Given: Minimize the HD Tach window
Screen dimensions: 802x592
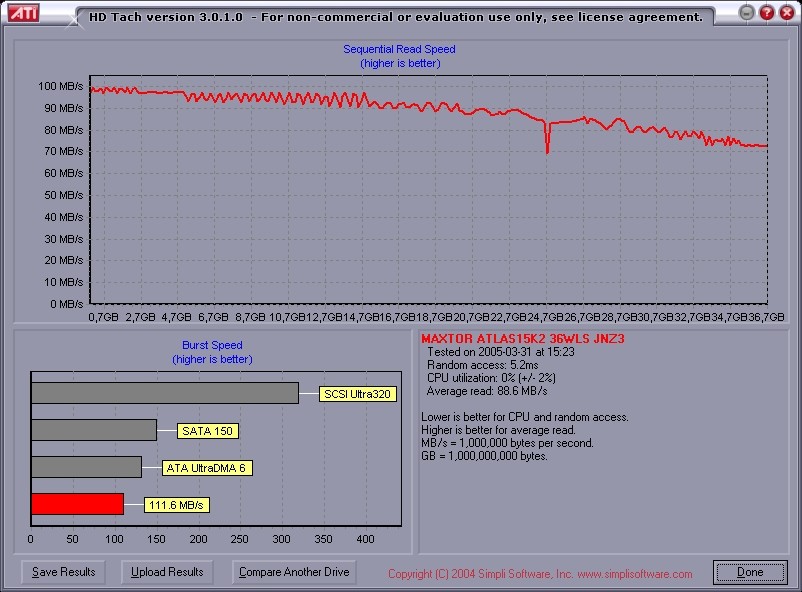Looking at the screenshot, I should tap(747, 13).
